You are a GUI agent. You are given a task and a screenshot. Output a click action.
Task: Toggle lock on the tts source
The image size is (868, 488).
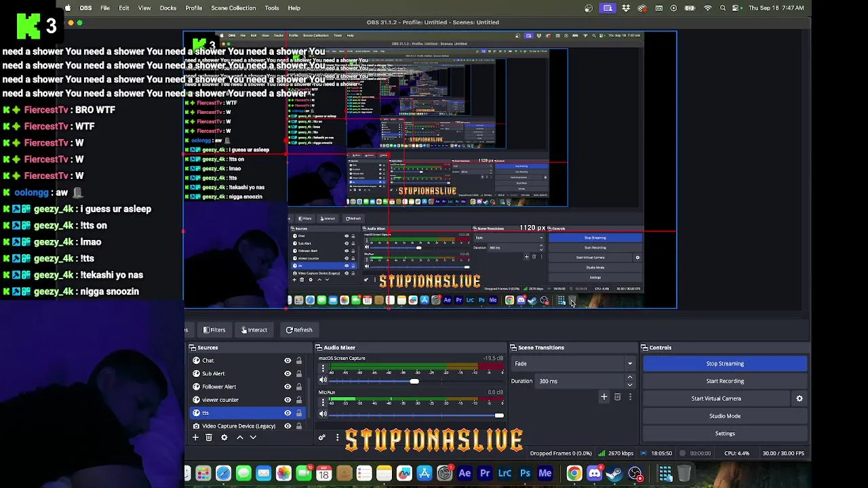(298, 413)
